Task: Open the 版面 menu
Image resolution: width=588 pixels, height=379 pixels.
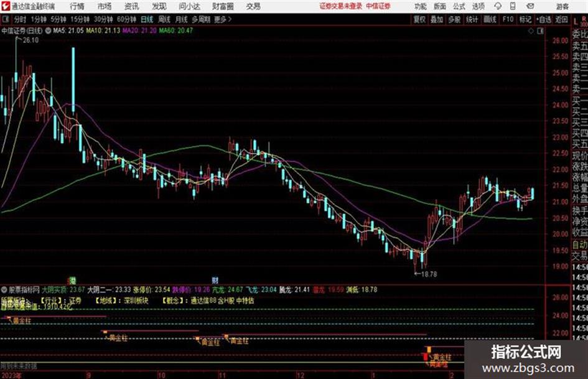Action: [x=439, y=6]
